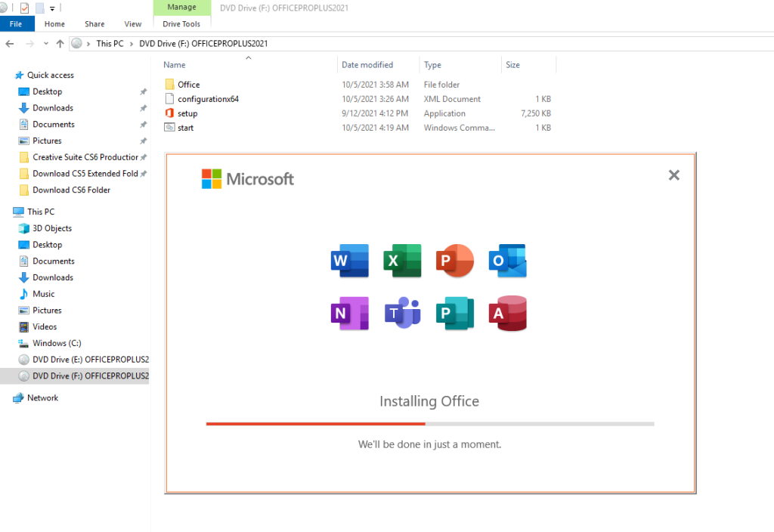The height and width of the screenshot is (532, 774).
Task: Go up one folder level
Action: click(x=60, y=43)
